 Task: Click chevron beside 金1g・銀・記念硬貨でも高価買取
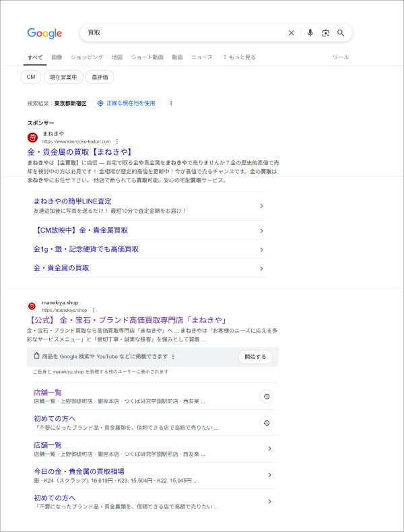click(261, 250)
